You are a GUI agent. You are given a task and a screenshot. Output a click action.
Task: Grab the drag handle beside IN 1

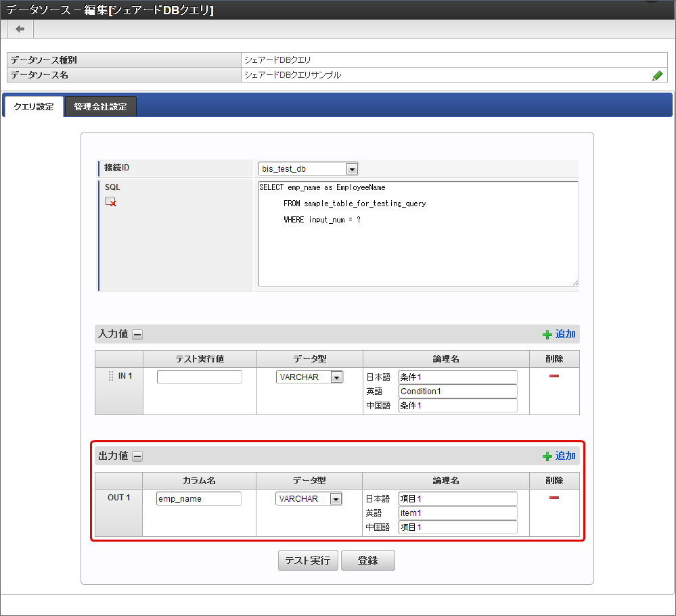click(111, 376)
